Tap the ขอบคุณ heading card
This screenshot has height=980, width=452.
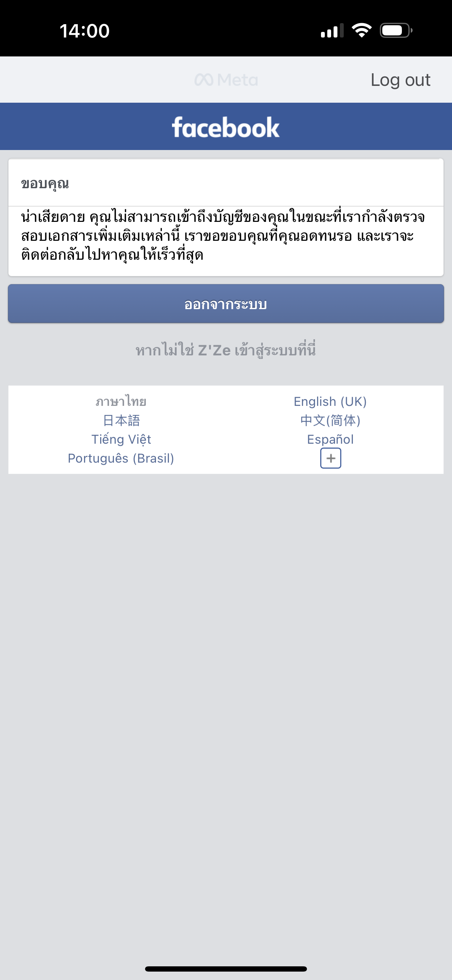coord(226,183)
